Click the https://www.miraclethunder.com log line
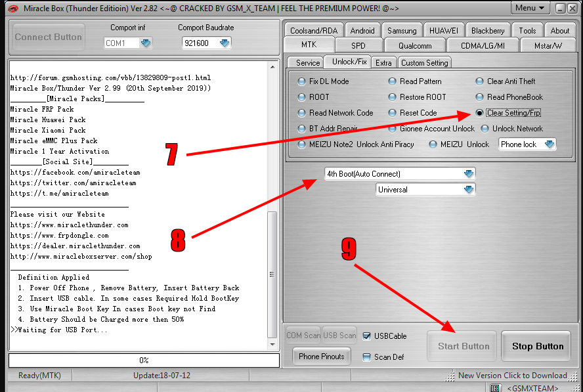 pos(69,225)
